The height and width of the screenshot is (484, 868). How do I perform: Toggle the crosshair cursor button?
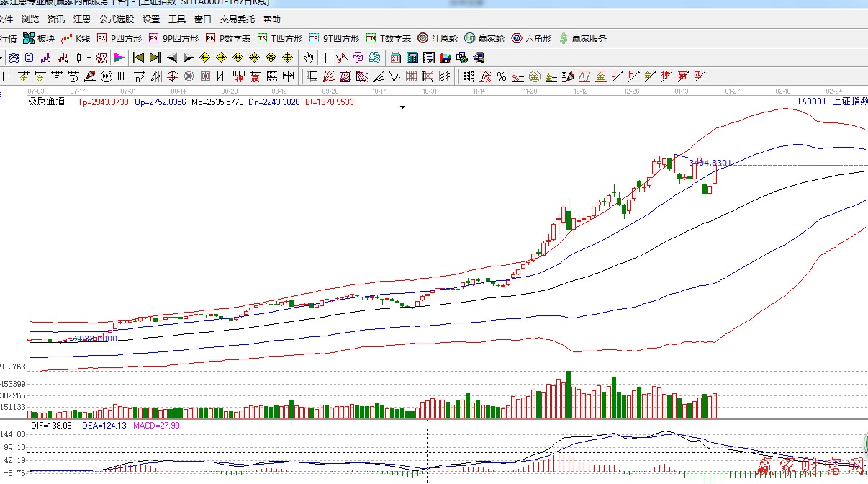click(x=325, y=58)
